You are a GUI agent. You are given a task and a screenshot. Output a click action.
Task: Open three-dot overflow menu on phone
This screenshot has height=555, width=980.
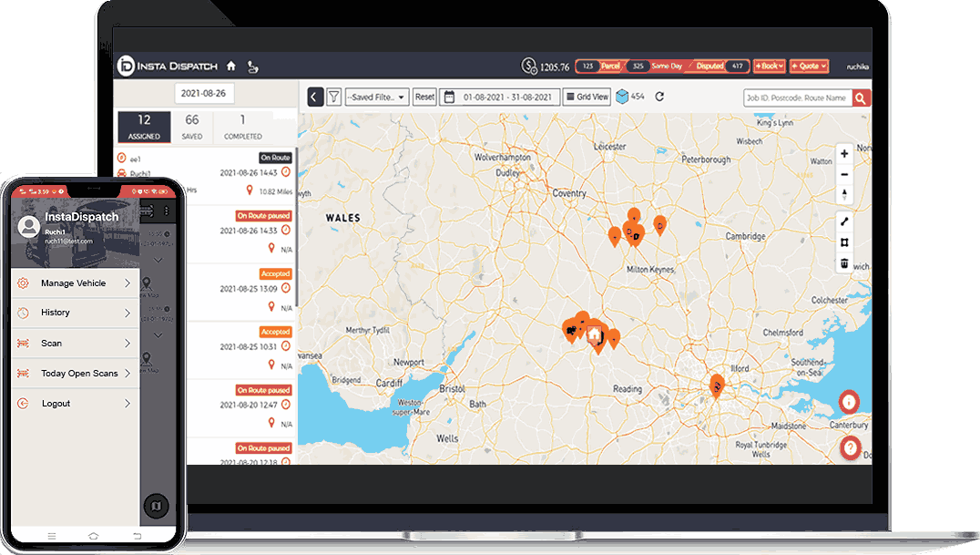coord(167,211)
